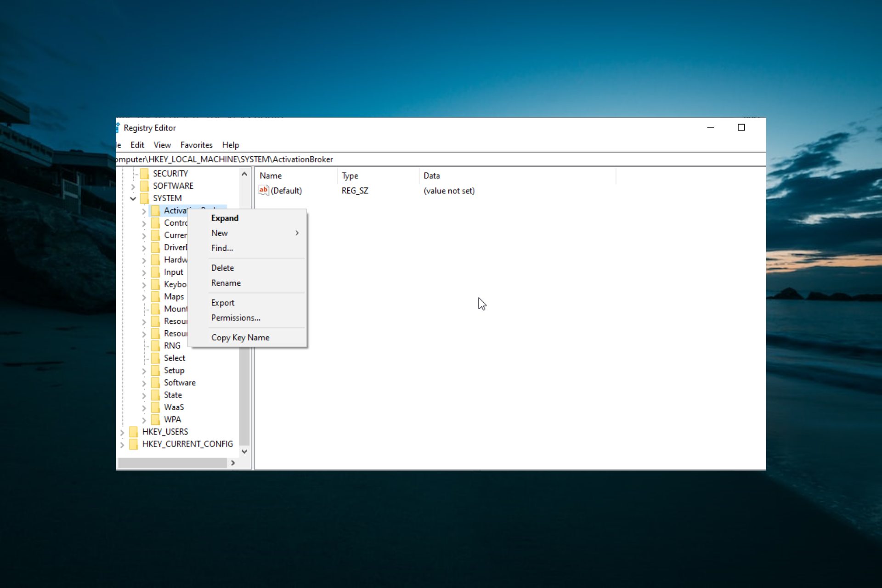Screen dimensions: 882x588
Task: Click the folder icon next to WaaS
Action: pyautogui.click(x=156, y=407)
